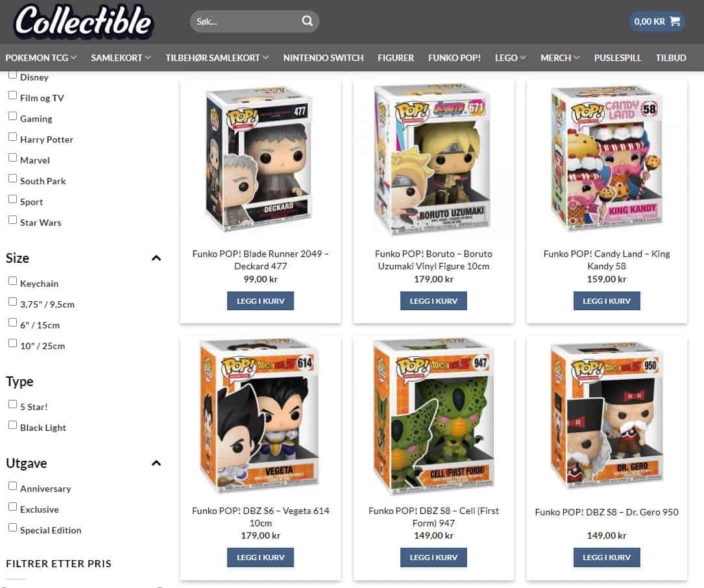Collapse the Size filter section
This screenshot has height=588, width=704.
point(156,258)
